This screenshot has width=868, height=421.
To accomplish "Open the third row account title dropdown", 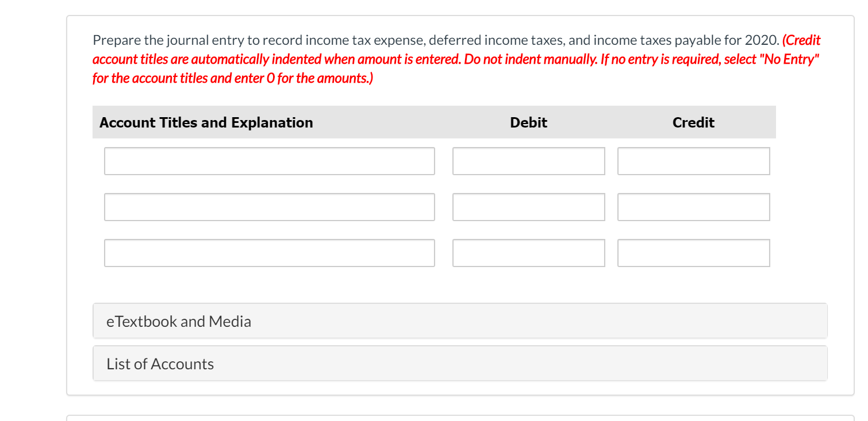I will 269,253.
